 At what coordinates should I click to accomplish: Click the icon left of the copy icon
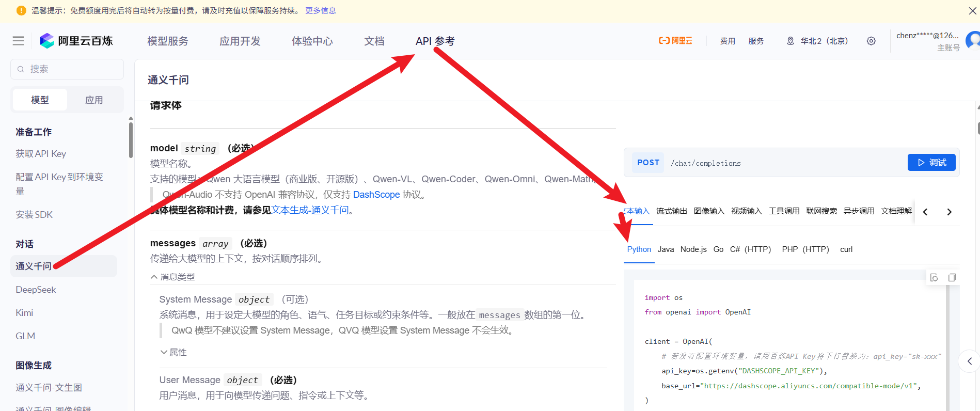point(934,278)
